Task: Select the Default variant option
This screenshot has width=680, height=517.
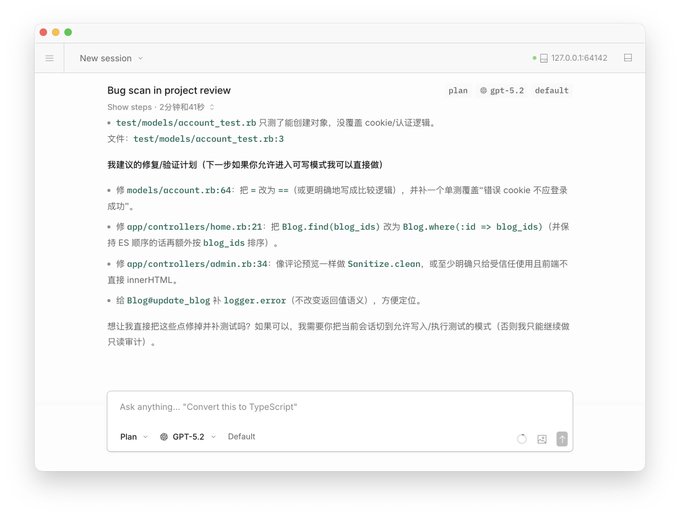Action: [241, 436]
